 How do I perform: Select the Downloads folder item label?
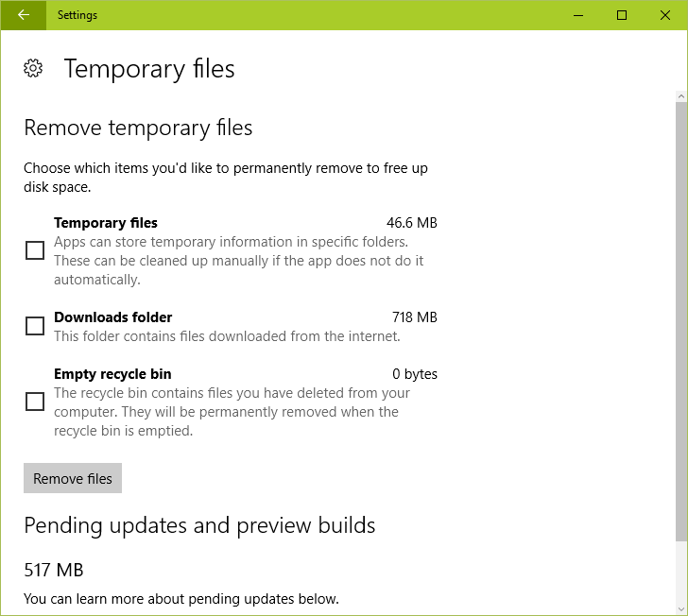(112, 317)
